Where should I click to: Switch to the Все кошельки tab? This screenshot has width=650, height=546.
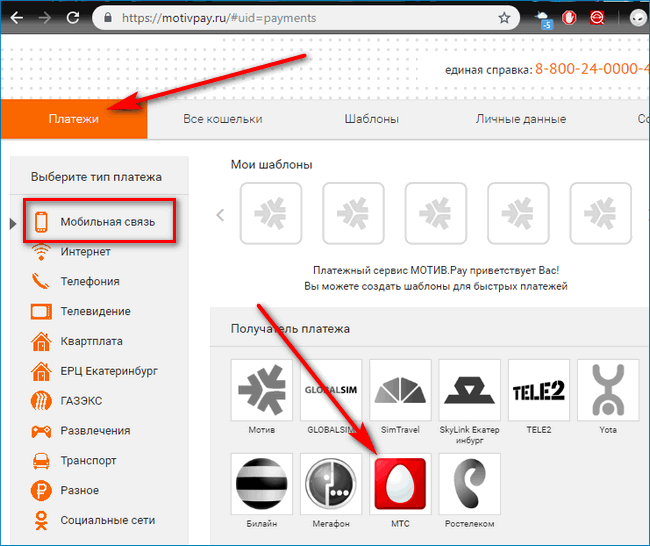coord(223,119)
